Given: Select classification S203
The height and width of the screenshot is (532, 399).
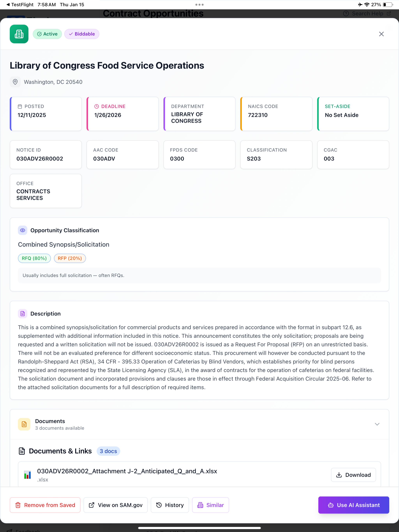Looking at the screenshot, I should [254, 159].
